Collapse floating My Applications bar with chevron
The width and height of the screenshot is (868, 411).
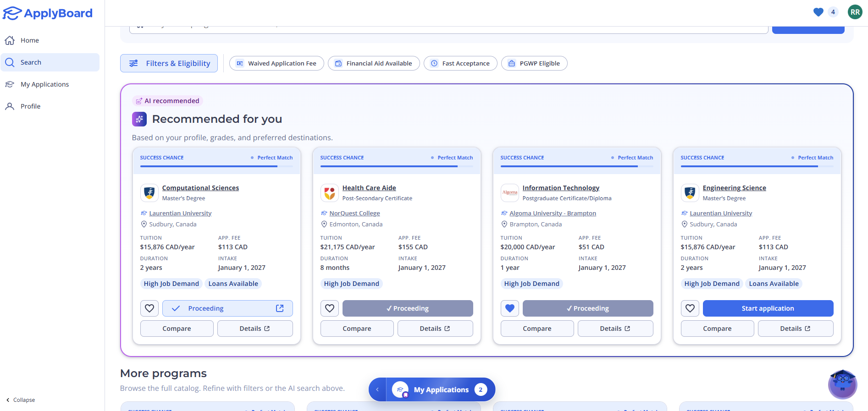377,389
